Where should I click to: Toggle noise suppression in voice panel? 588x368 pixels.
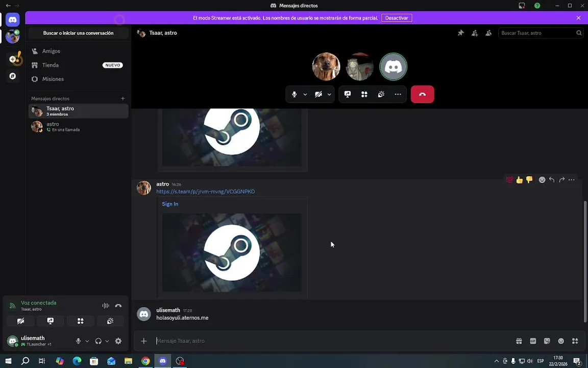(x=106, y=306)
